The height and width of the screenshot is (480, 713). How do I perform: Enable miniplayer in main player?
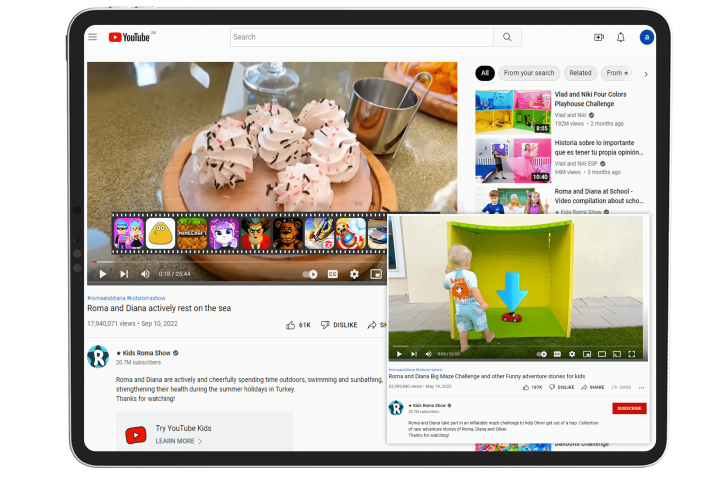(376, 274)
